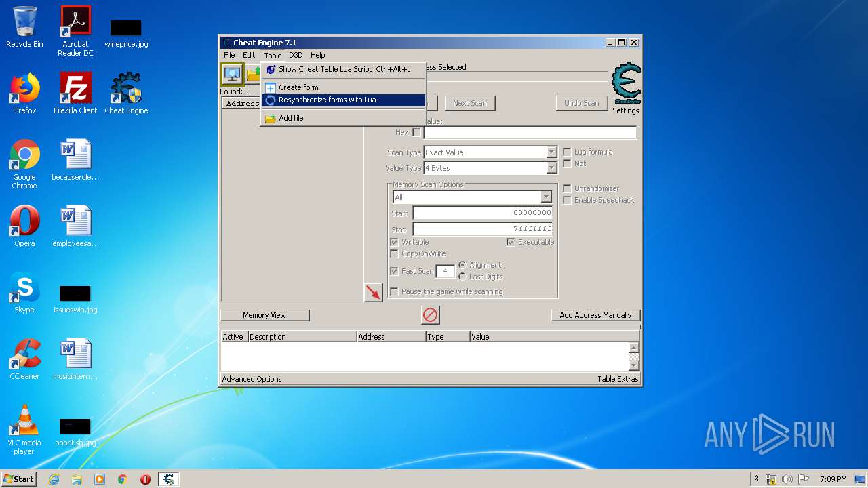Click Cheat Engine taskbar button

click(x=168, y=479)
